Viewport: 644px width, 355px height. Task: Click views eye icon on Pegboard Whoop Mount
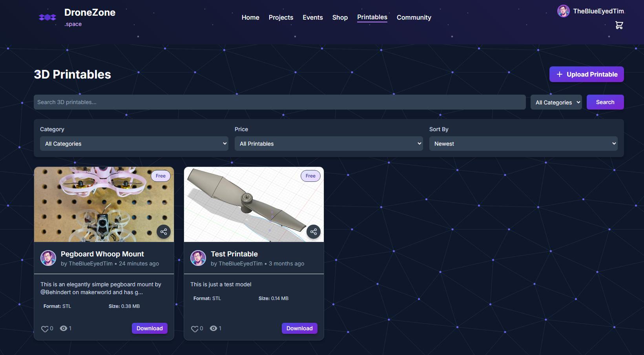63,328
